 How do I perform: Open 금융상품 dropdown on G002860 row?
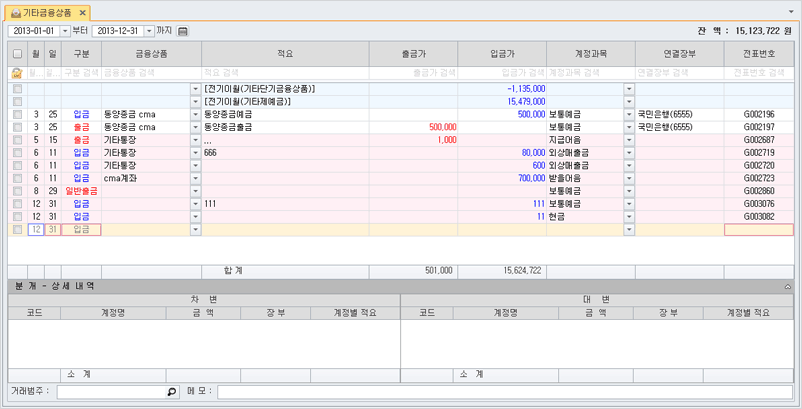click(x=195, y=191)
